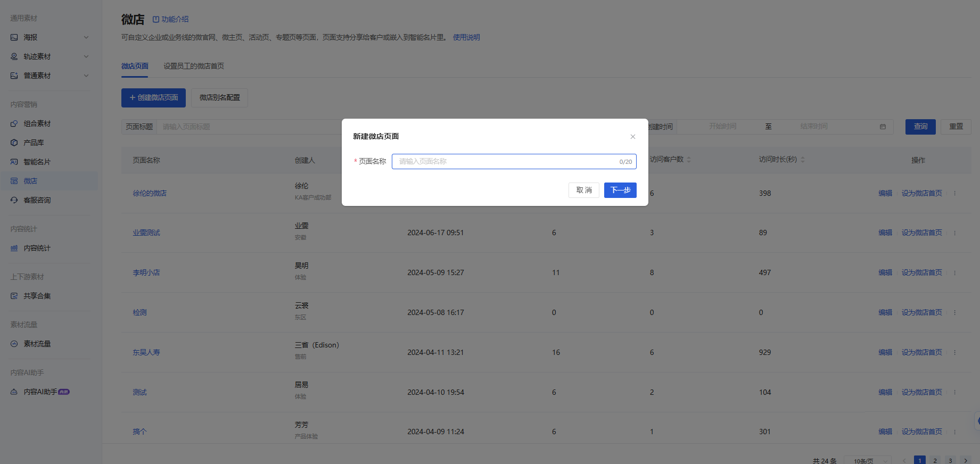Reset filters with the 重置 button
The image size is (980, 464).
(956, 127)
